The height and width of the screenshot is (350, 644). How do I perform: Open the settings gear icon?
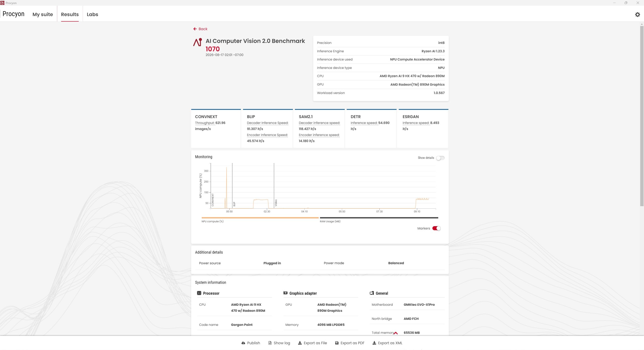[x=637, y=15]
